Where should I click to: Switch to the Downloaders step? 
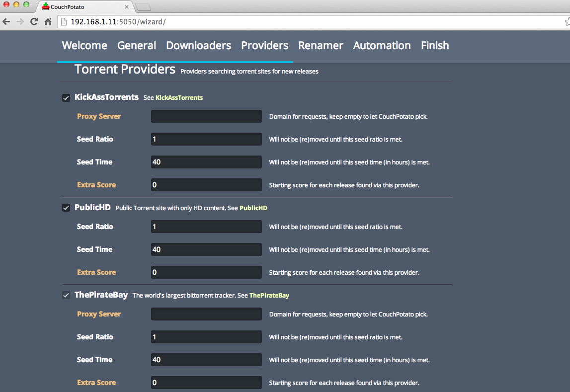[198, 45]
